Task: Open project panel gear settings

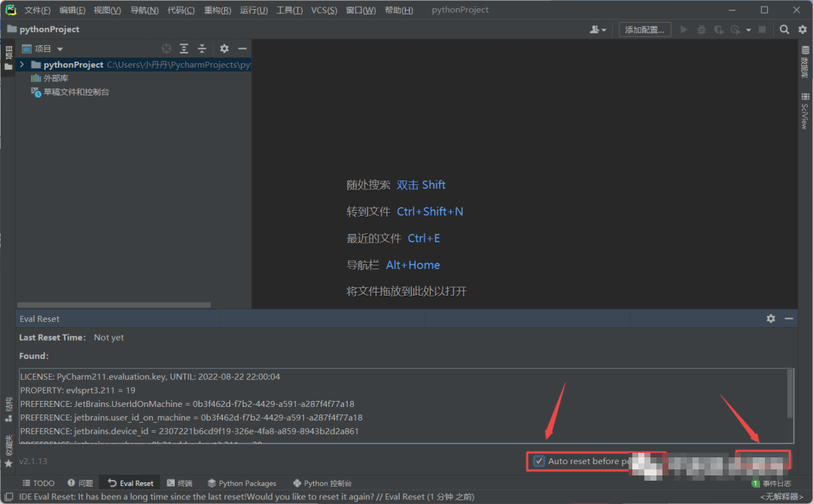Action: point(224,49)
